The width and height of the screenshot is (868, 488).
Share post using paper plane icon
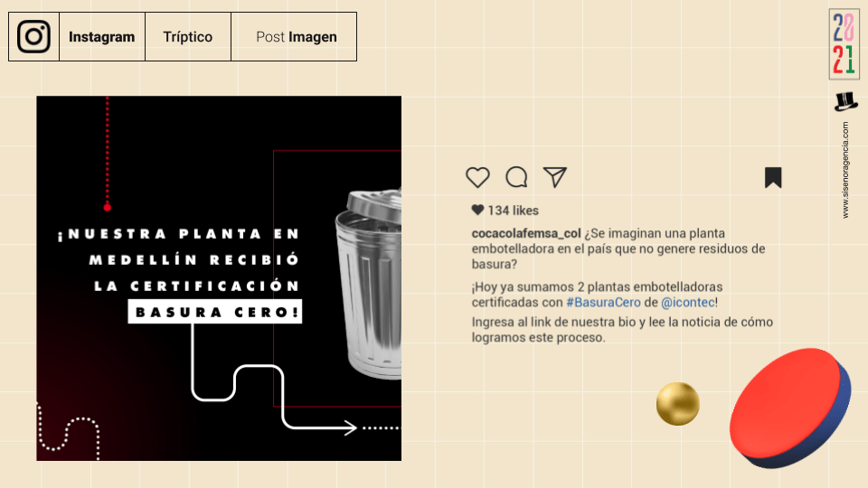point(554,177)
